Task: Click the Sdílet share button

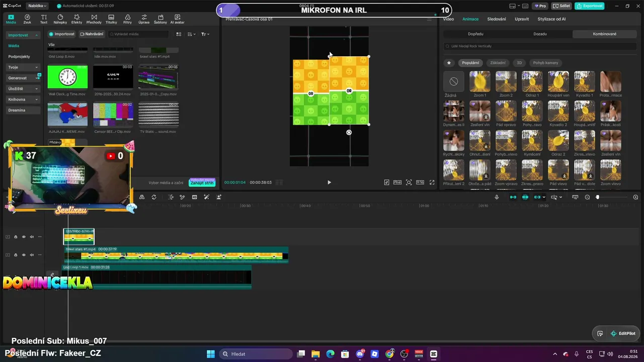Action: (x=561, y=6)
